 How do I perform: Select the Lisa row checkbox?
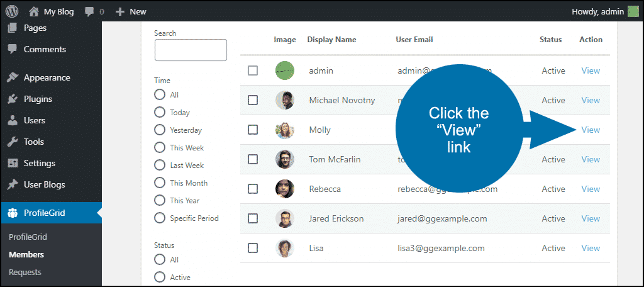253,249
